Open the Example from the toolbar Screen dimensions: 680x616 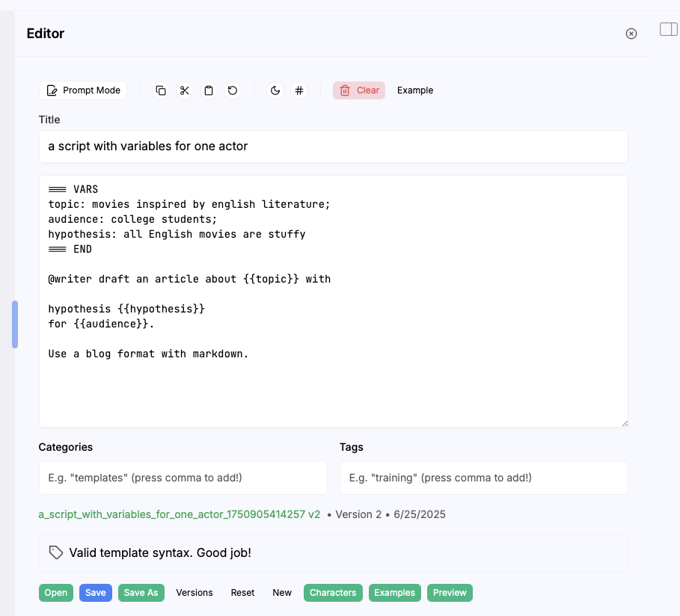point(414,90)
